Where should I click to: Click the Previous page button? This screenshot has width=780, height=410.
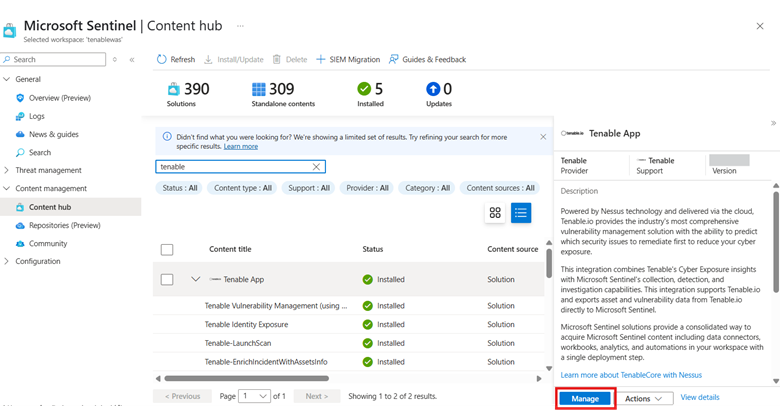pyautogui.click(x=183, y=396)
